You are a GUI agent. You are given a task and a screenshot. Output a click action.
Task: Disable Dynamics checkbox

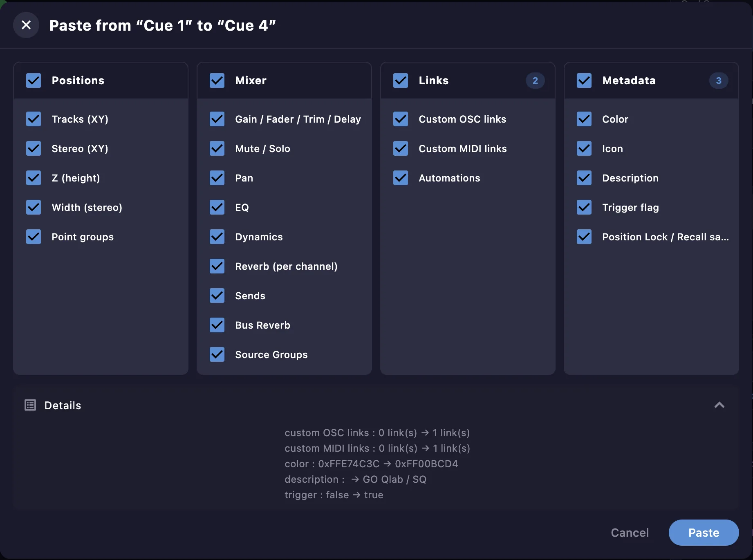point(217,237)
